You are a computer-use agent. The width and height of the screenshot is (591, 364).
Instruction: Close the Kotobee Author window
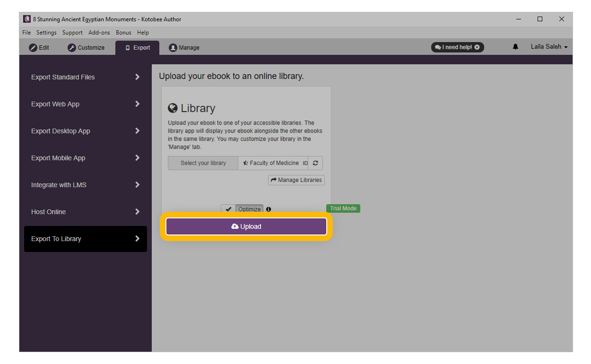coord(562,19)
